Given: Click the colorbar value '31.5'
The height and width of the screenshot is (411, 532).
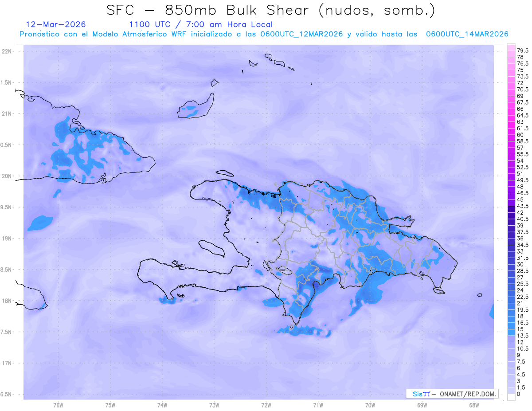Looking at the screenshot, I should click(x=523, y=258).
